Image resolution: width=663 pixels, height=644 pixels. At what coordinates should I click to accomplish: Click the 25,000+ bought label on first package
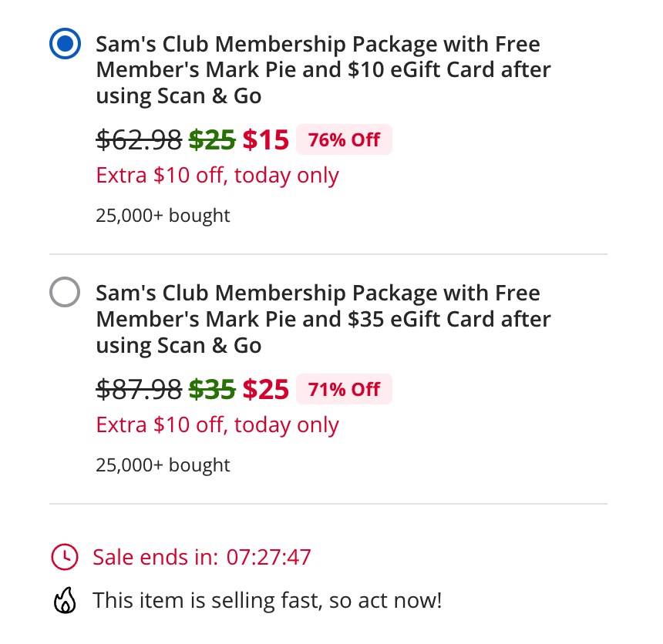pyautogui.click(x=162, y=215)
